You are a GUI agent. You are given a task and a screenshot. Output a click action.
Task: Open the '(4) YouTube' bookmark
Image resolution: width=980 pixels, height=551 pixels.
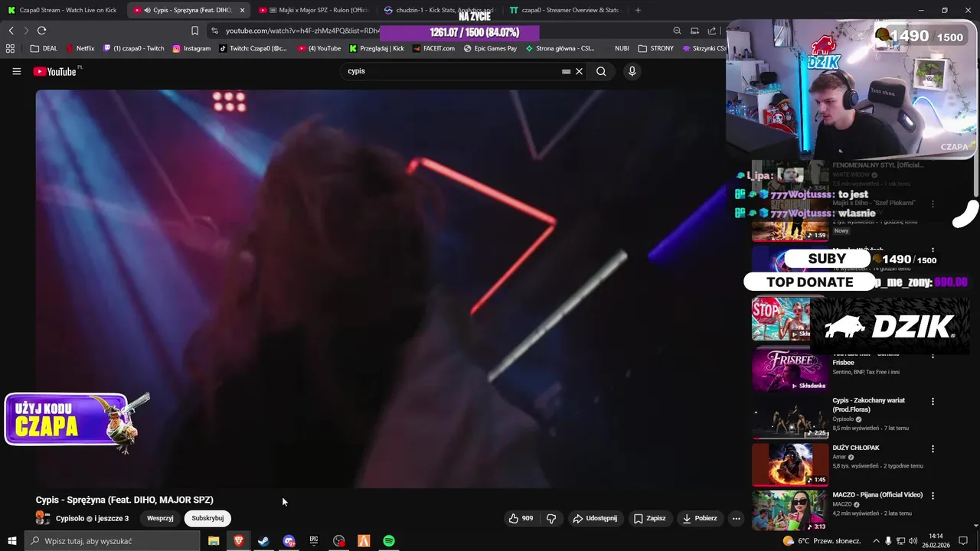319,48
